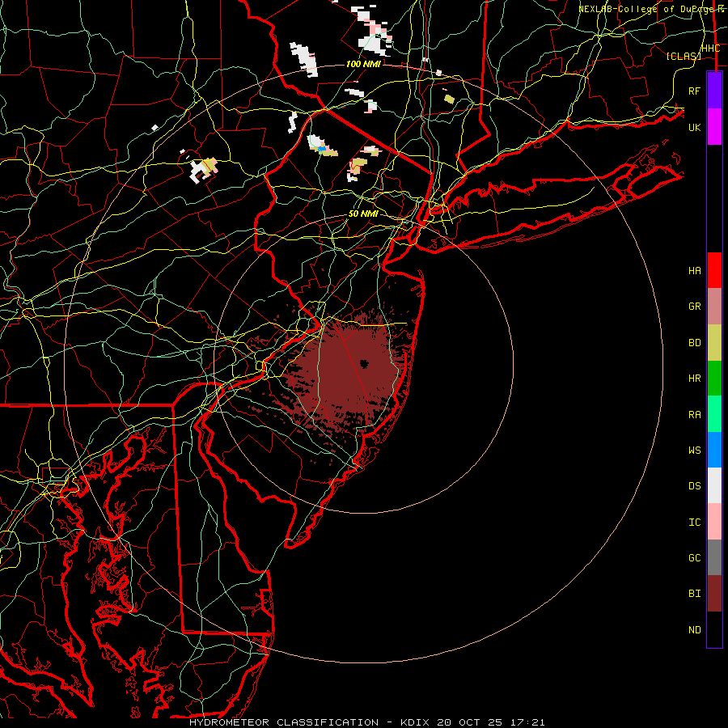Click the 'RA' legend label

[695, 415]
